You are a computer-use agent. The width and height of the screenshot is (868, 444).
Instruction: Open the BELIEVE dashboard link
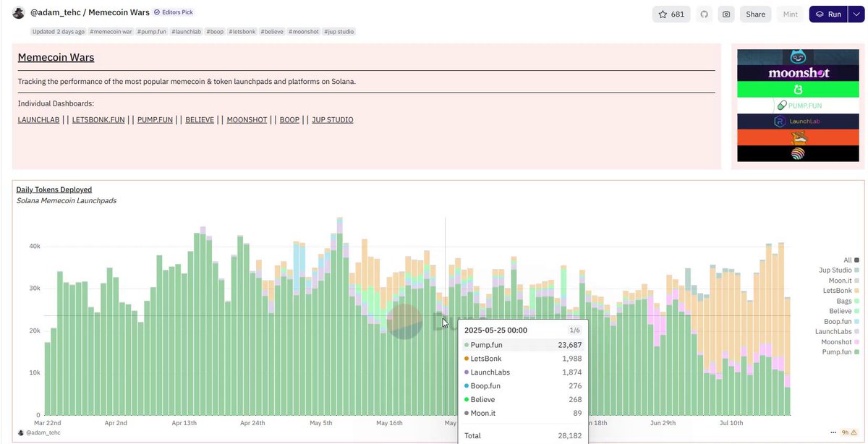(200, 120)
